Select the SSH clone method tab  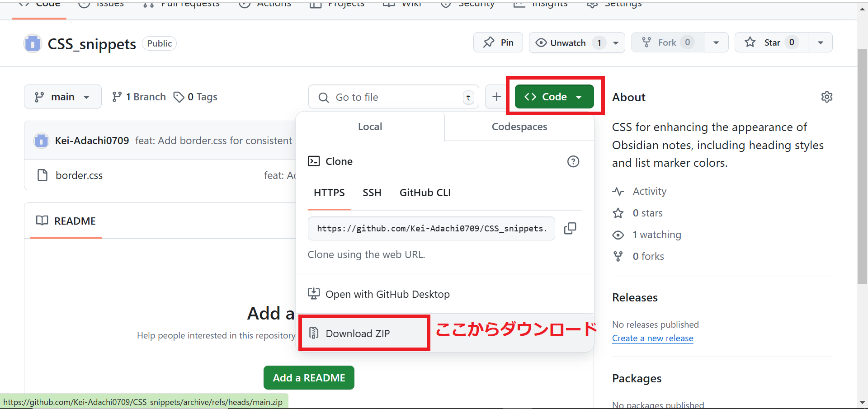[x=372, y=193]
